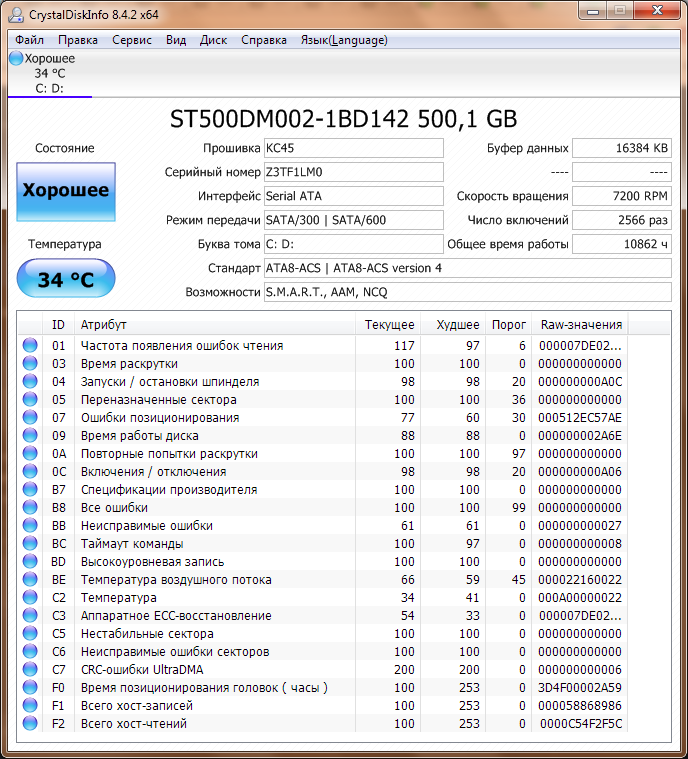Click the Raw-значения column header
The height and width of the screenshot is (759, 688).
(x=580, y=325)
